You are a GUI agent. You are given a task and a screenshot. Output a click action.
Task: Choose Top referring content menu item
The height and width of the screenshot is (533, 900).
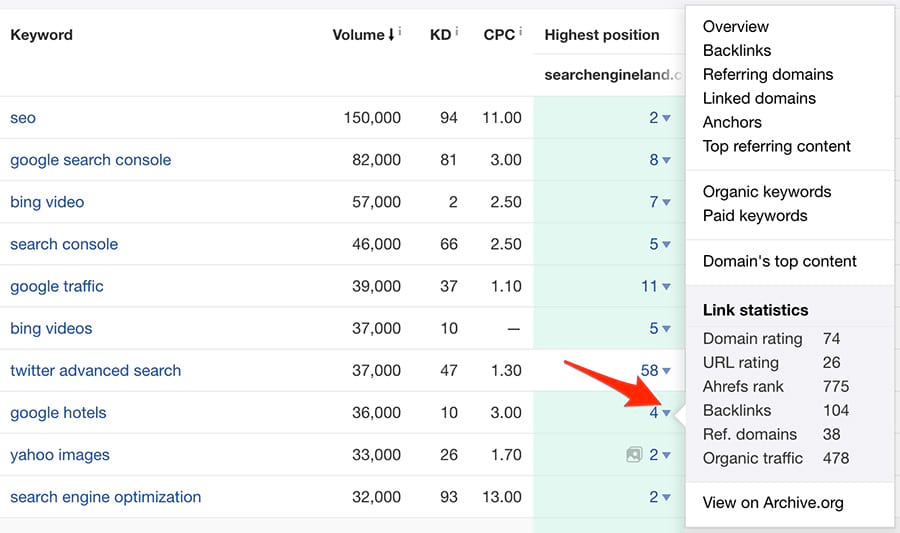776,147
